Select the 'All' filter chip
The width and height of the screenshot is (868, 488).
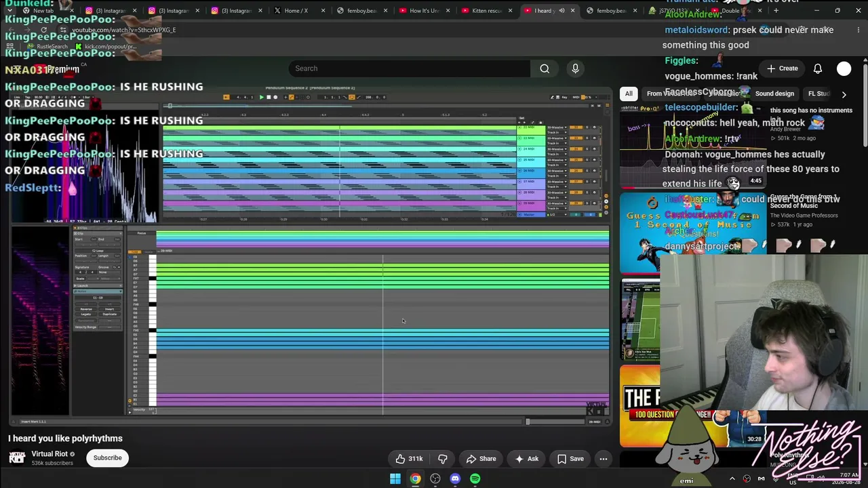629,94
